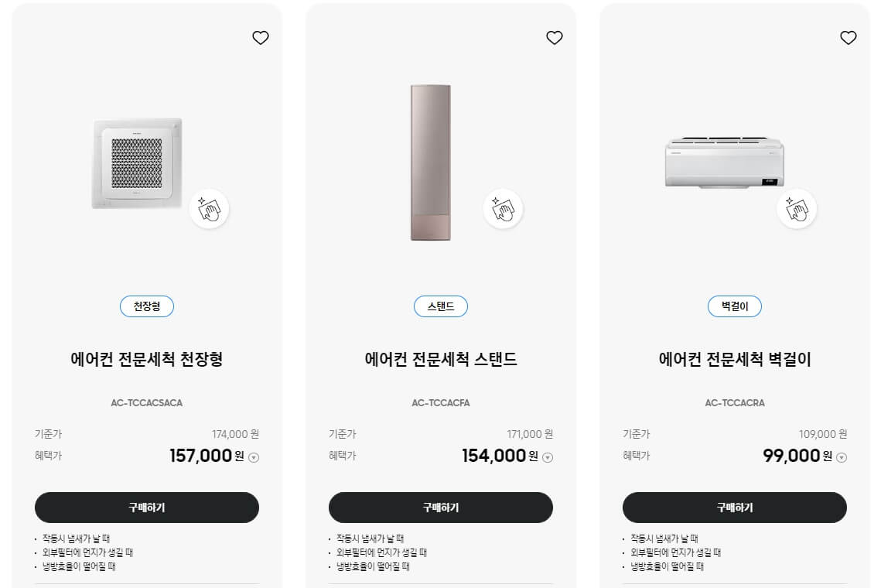Select the 천장형 category badge
Viewport: 881px width, 588px height.
pyautogui.click(x=146, y=306)
